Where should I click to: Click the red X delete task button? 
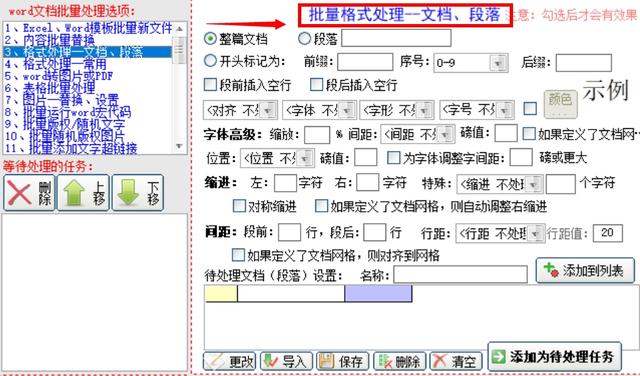29,193
